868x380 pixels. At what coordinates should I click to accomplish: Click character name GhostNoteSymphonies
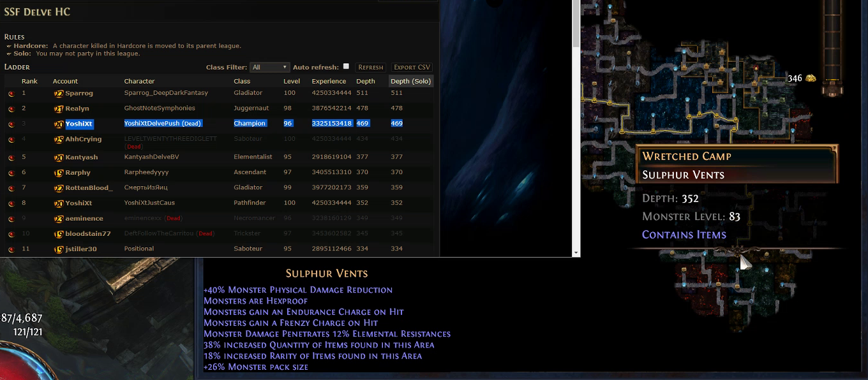(x=160, y=108)
